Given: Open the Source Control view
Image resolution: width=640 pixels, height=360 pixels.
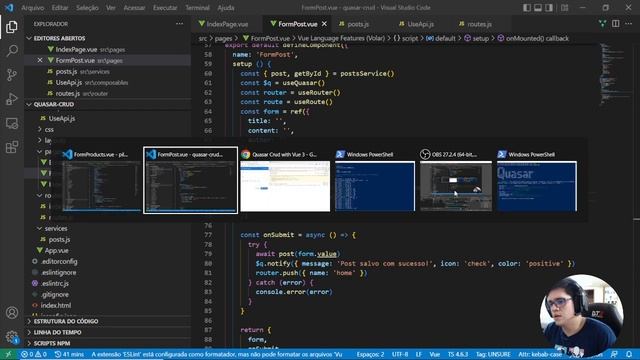Looking at the screenshot, I should coord(12,75).
